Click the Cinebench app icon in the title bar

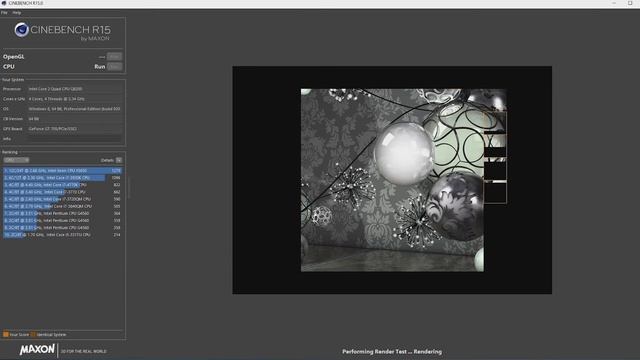[x=4, y=3]
